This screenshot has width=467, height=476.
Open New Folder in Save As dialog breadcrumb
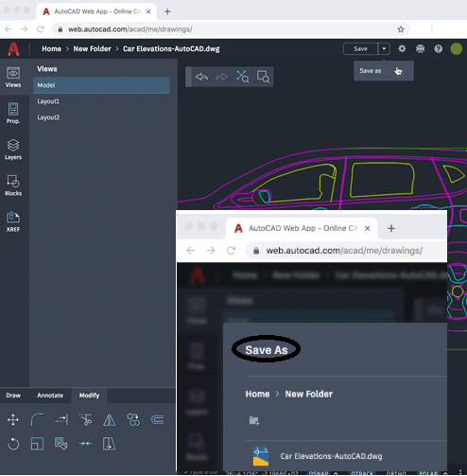(309, 394)
